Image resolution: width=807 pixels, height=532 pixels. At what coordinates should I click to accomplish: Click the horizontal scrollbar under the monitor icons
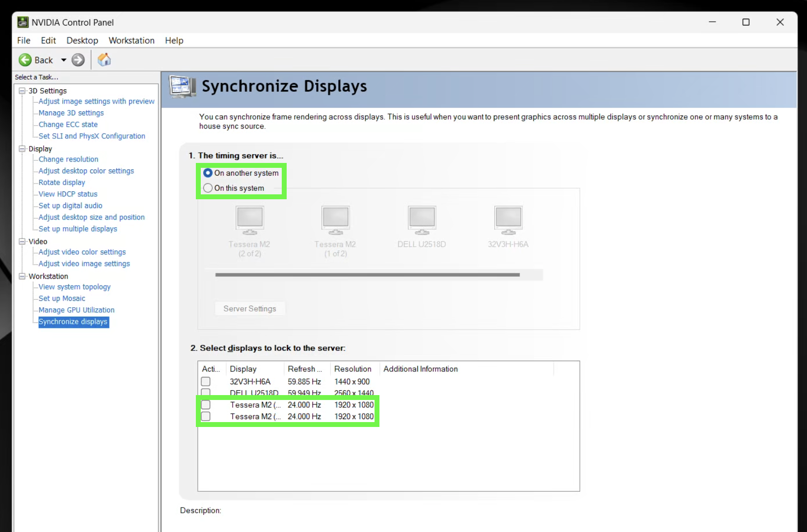click(x=367, y=275)
